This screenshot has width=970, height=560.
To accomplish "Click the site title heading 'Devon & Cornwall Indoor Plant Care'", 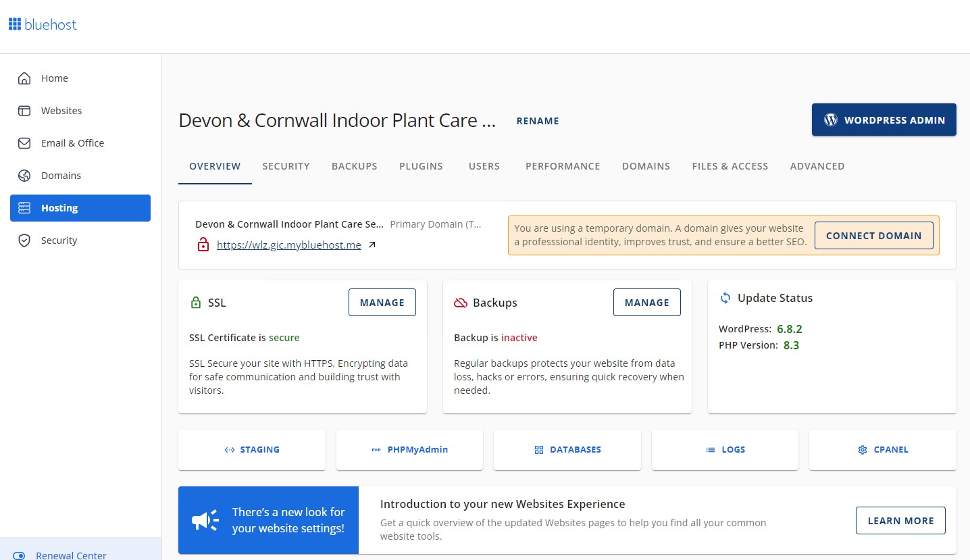I will coord(337,121).
